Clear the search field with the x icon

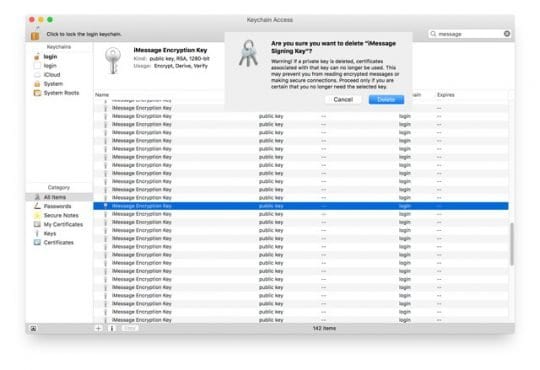[507, 33]
